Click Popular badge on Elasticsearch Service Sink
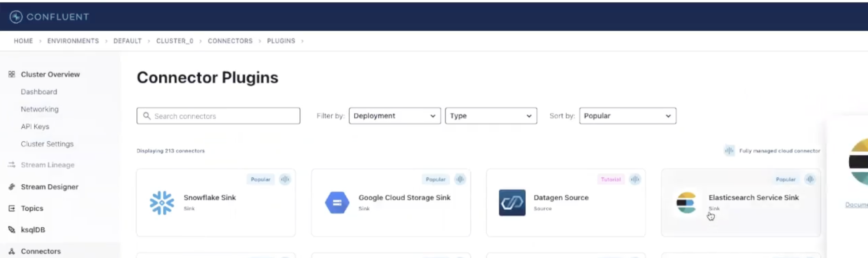The image size is (868, 258). [785, 179]
